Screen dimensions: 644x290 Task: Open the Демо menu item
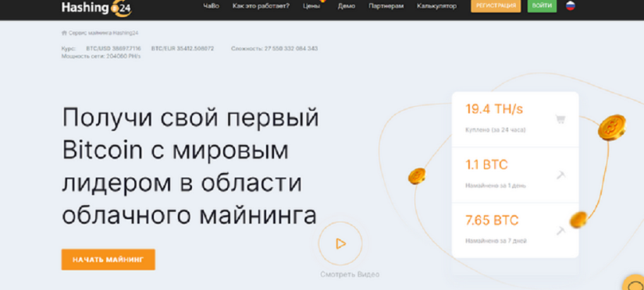click(347, 6)
